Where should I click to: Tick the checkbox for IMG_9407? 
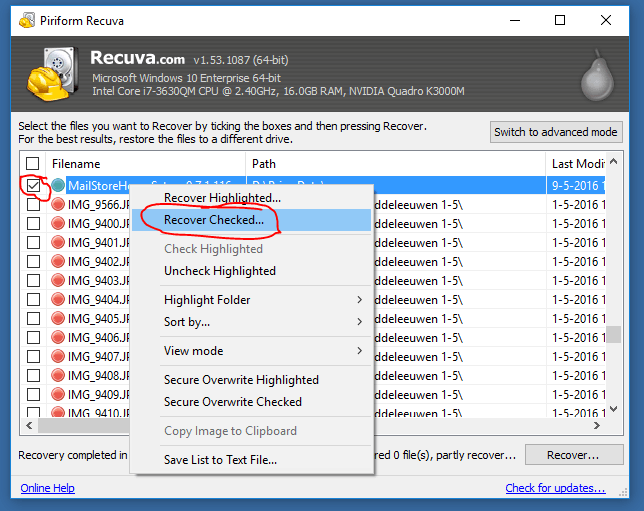pyautogui.click(x=33, y=356)
